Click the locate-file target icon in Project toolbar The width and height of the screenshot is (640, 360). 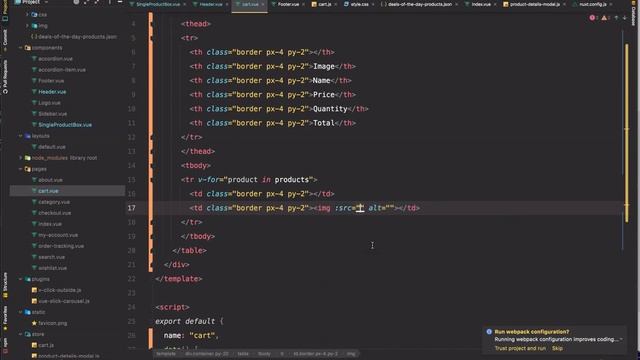point(76,2)
